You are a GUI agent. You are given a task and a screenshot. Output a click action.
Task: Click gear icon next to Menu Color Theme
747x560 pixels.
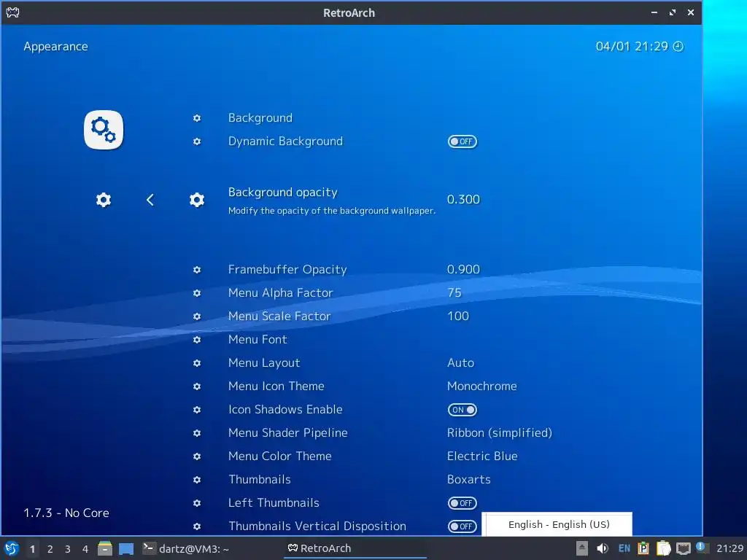(197, 456)
